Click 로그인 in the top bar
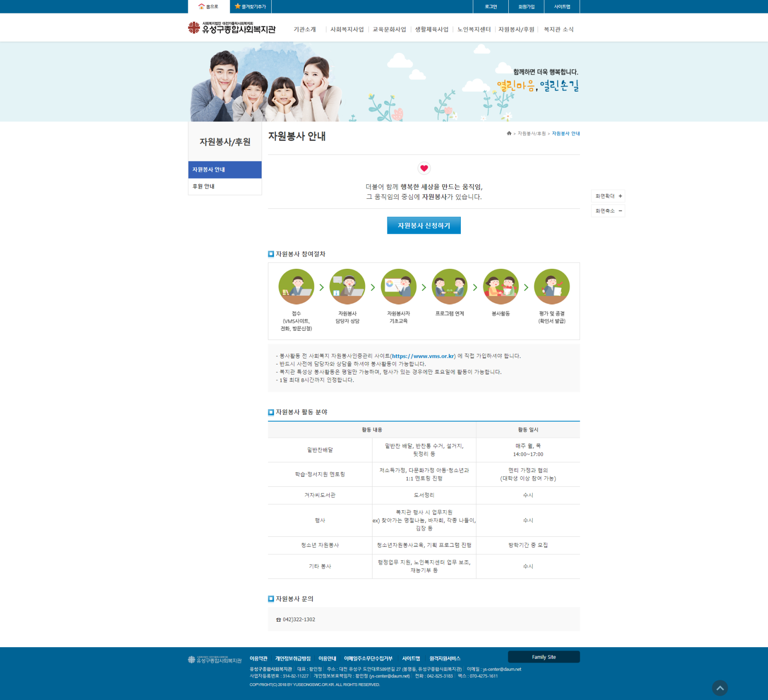 tap(491, 7)
